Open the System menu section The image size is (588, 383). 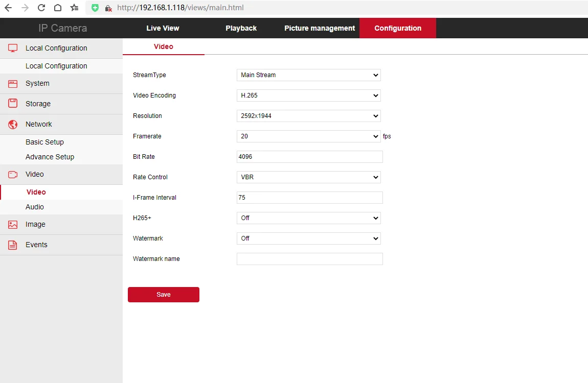point(61,83)
